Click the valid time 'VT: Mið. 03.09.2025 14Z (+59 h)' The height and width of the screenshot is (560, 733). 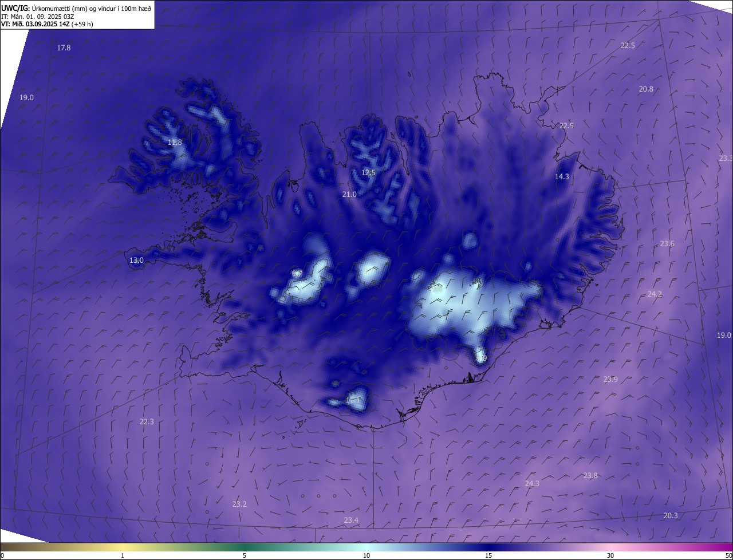pos(48,24)
